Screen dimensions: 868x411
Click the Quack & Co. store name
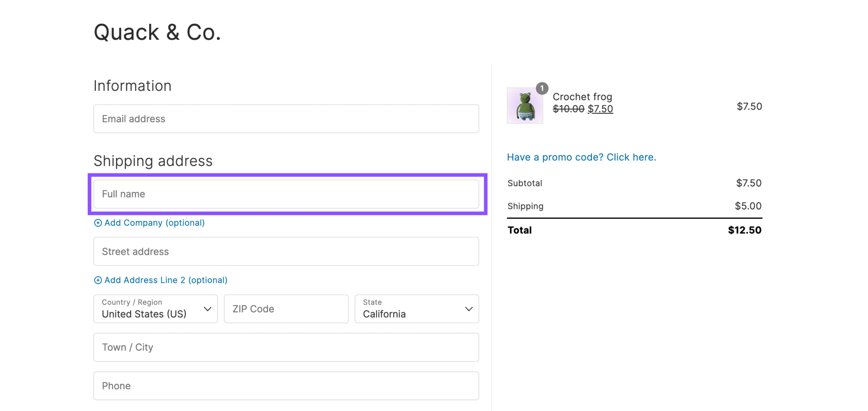[157, 32]
